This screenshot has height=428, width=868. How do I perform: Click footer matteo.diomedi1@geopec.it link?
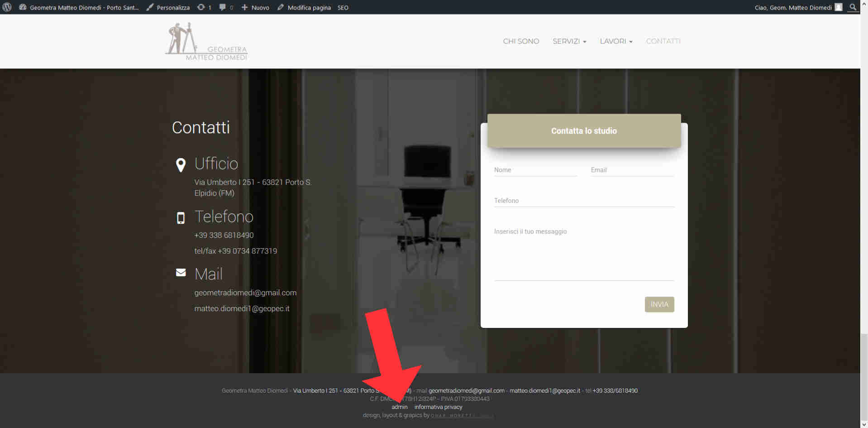545,390
